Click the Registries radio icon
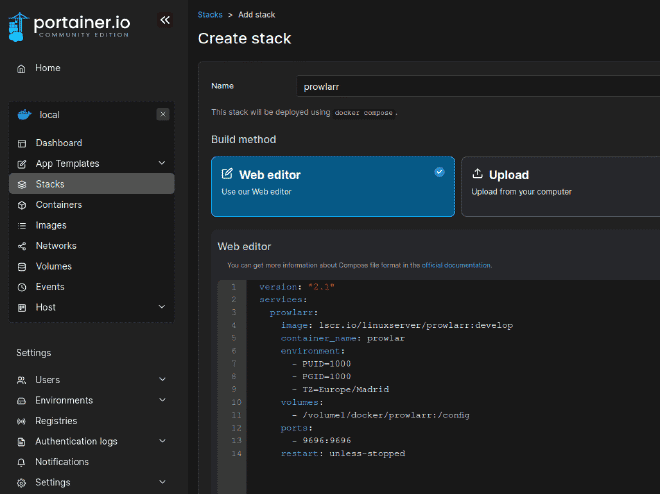Viewport: 660px width, 494px height. 21,421
